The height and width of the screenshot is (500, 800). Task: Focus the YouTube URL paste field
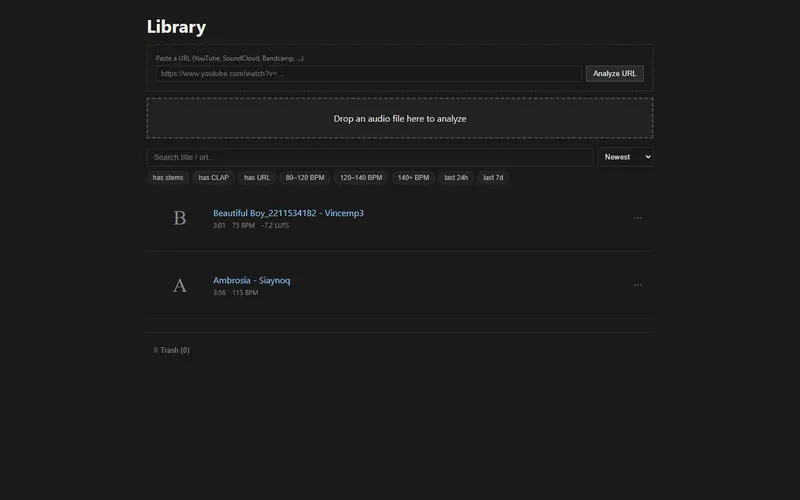[368, 73]
